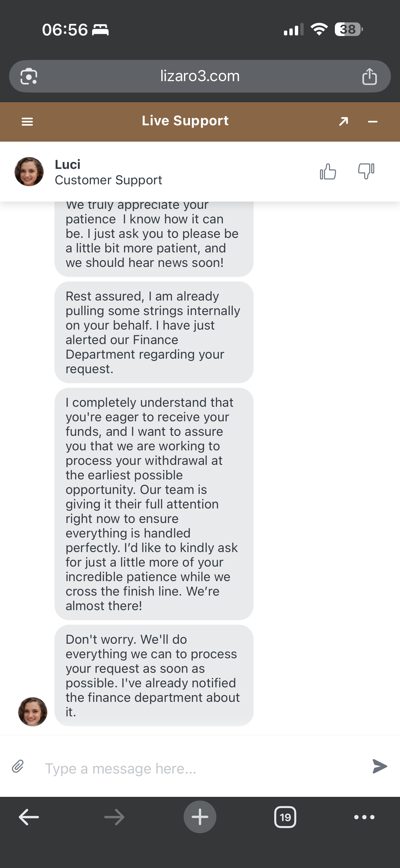Go back to the previous page
Screen dimensions: 400x868
pos(29,817)
